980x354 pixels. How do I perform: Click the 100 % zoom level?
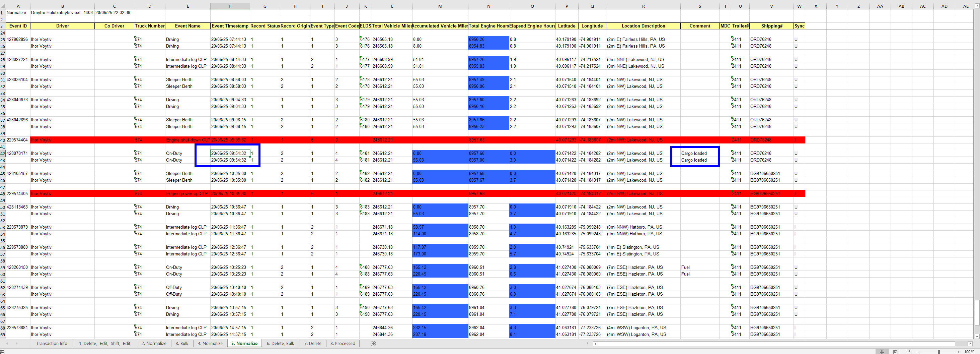969,351
